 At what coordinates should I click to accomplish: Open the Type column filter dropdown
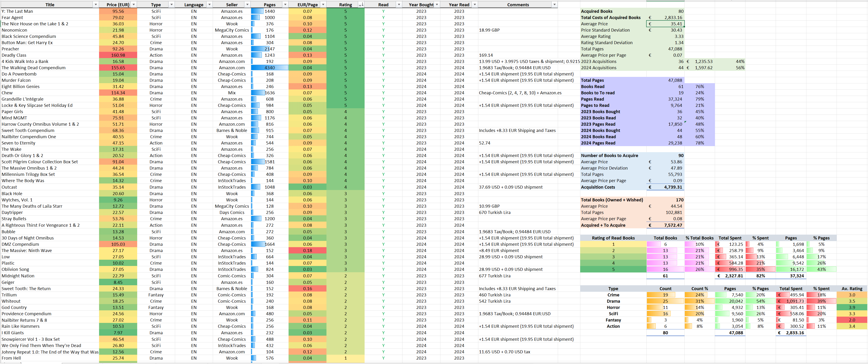pyautogui.click(x=172, y=5)
